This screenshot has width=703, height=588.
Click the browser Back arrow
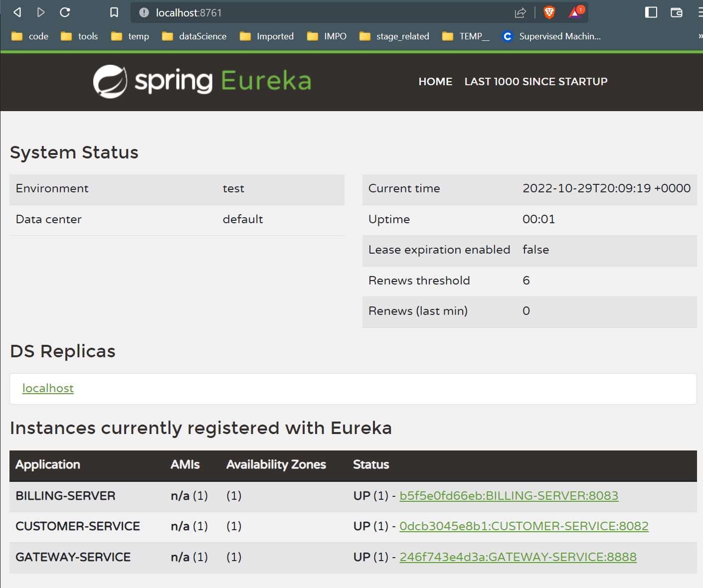click(x=17, y=12)
